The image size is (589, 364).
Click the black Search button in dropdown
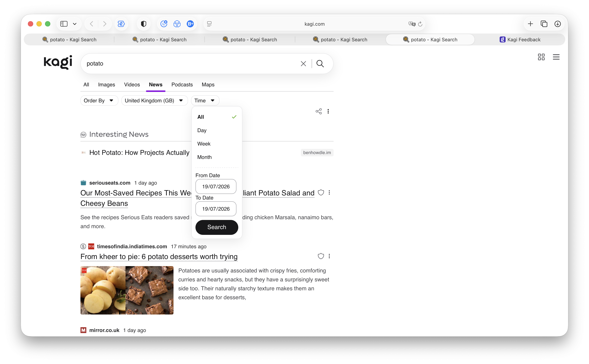pyautogui.click(x=217, y=227)
